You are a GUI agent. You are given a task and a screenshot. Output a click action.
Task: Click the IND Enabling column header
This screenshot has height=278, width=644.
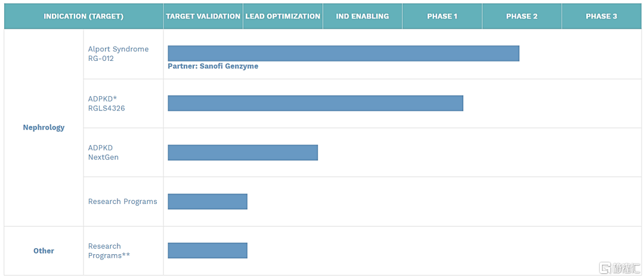click(x=362, y=16)
